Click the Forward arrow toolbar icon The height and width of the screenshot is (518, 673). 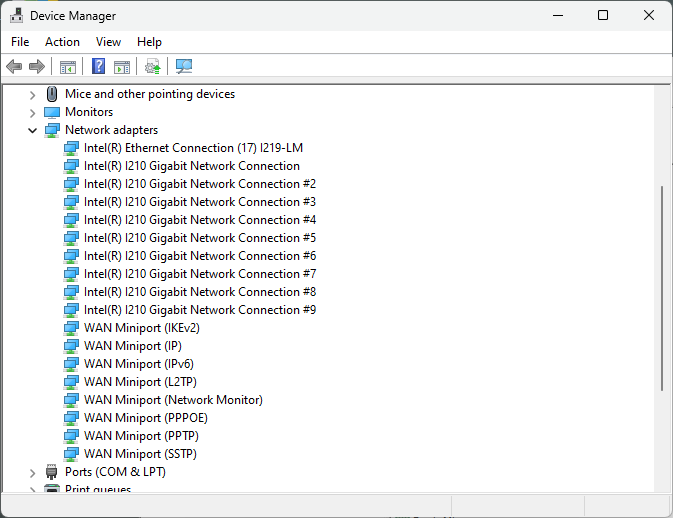(x=37, y=67)
